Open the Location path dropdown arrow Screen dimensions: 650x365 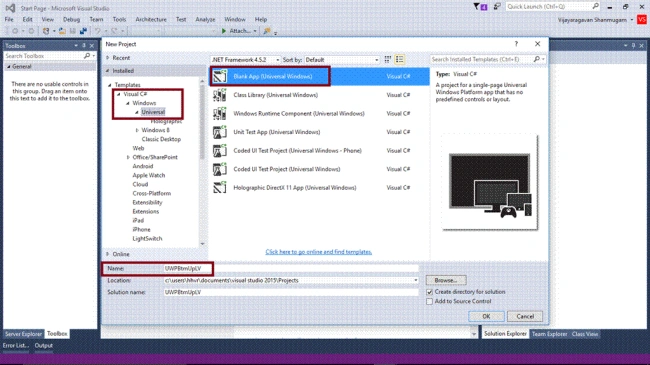coord(415,280)
